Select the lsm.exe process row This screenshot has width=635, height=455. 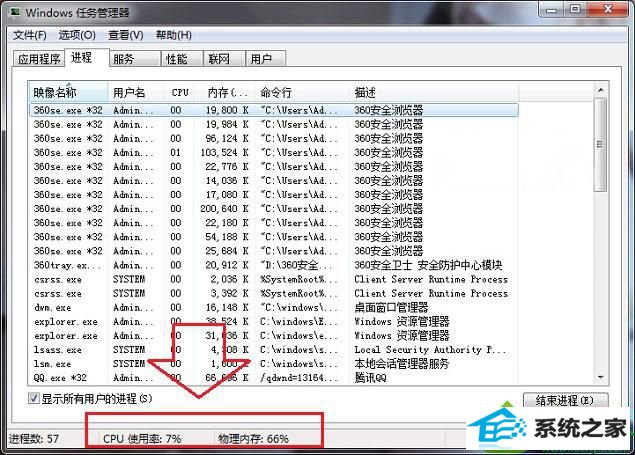click(x=274, y=364)
